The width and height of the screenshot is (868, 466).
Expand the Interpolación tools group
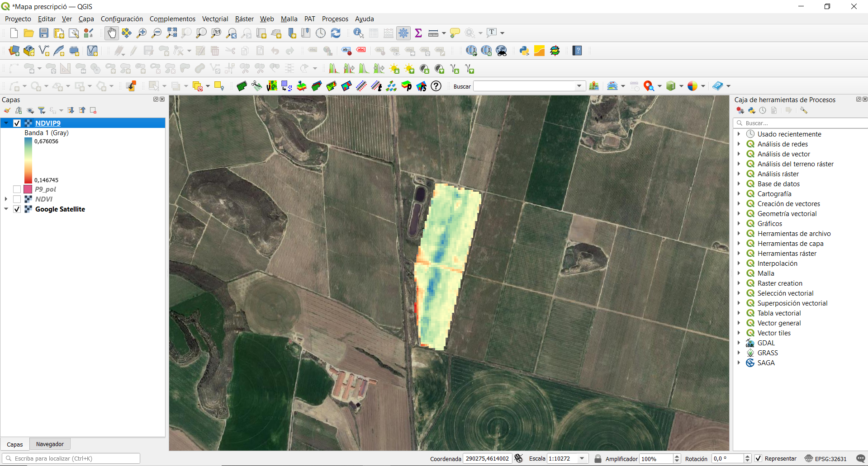(739, 264)
